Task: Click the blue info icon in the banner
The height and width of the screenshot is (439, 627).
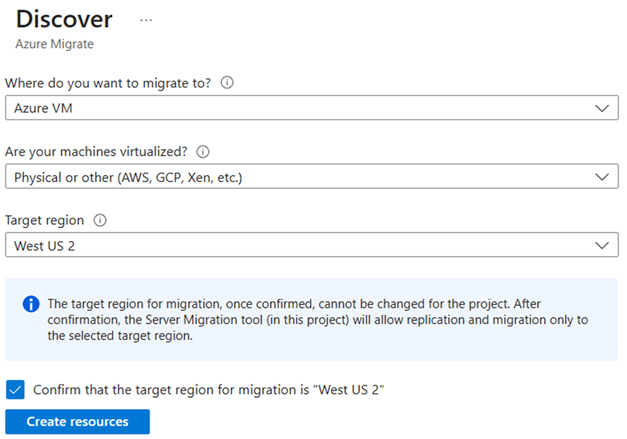Action: [x=31, y=304]
